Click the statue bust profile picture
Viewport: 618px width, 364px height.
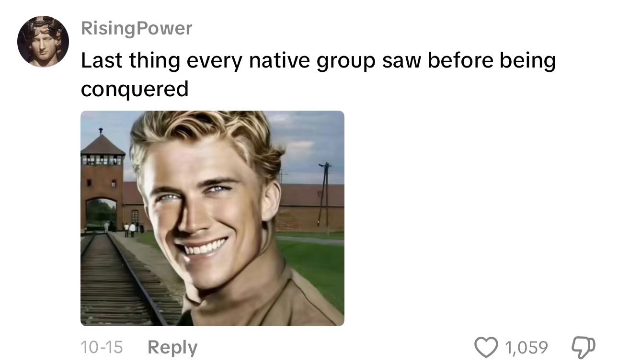(43, 42)
